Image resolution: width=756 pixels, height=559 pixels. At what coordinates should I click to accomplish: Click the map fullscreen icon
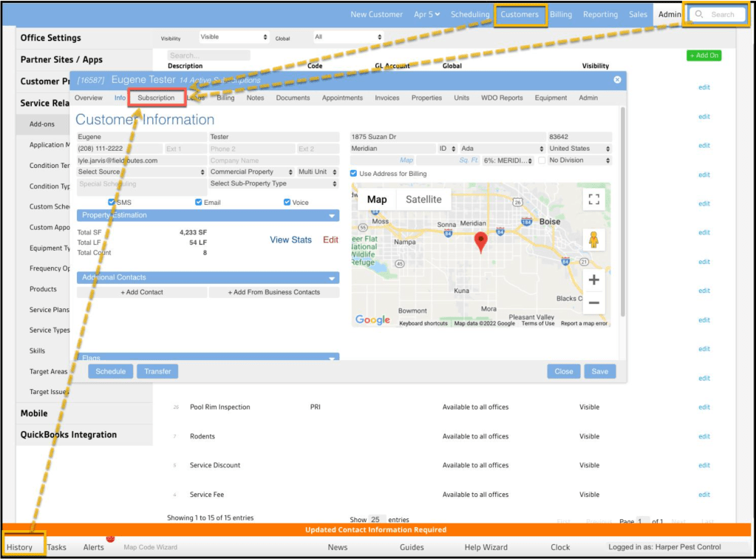[593, 199]
